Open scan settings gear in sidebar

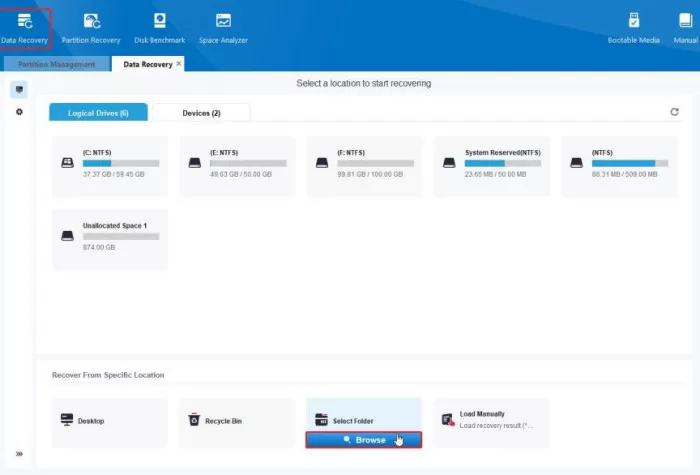click(x=19, y=112)
